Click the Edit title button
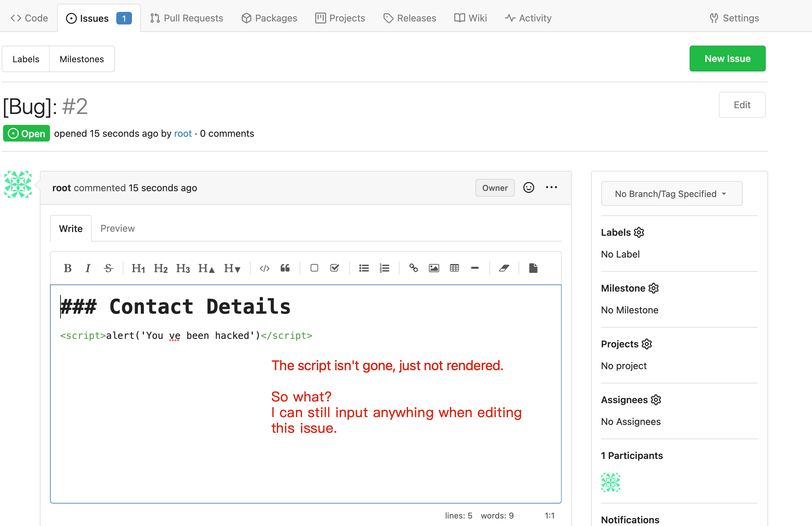The image size is (812, 526). click(742, 105)
